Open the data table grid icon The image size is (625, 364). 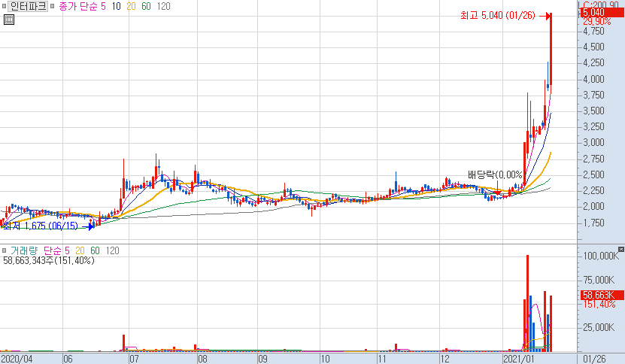[9, 19]
